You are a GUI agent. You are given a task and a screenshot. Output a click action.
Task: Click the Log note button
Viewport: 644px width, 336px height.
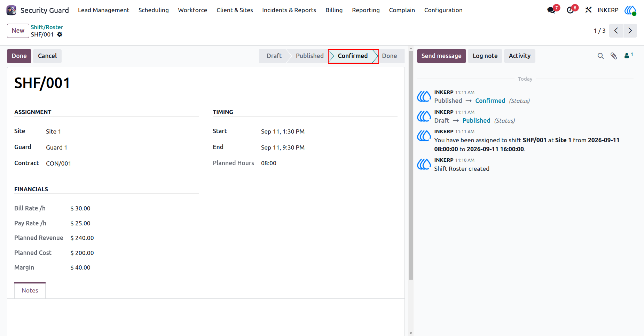(485, 56)
